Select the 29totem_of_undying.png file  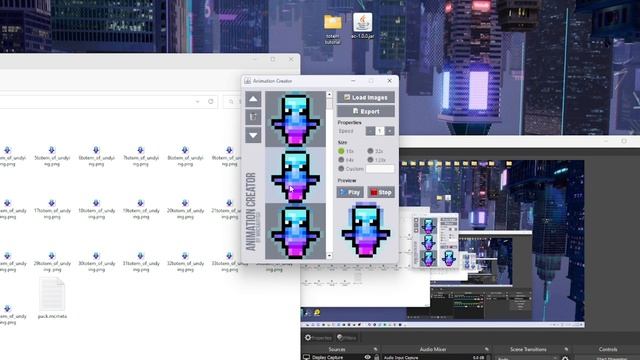(52, 262)
